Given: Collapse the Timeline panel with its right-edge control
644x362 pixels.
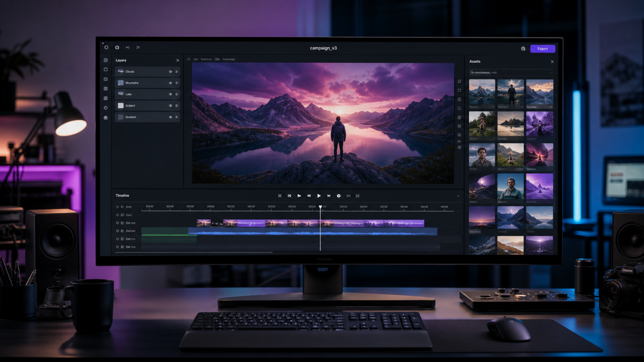Looking at the screenshot, I should pyautogui.click(x=458, y=196).
